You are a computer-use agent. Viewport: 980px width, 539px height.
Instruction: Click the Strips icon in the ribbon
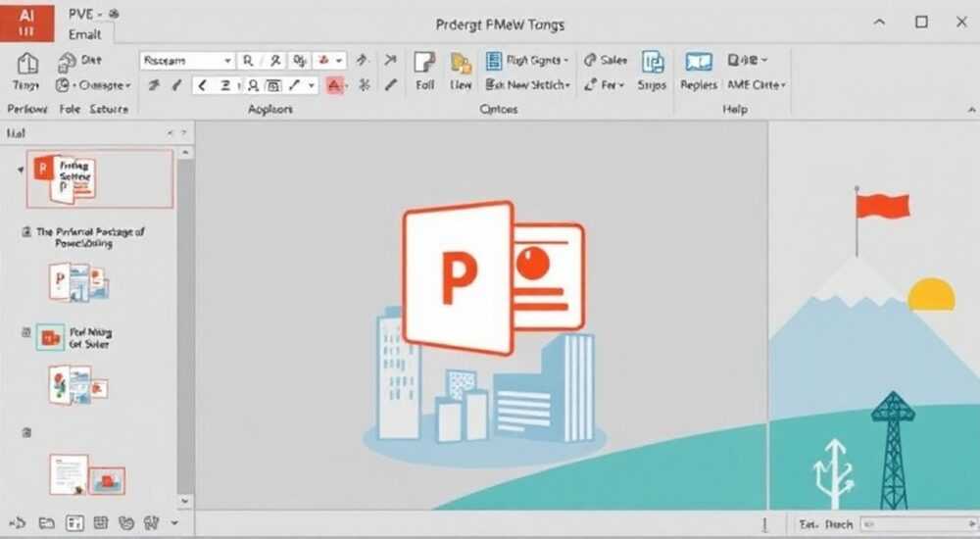tap(652, 63)
